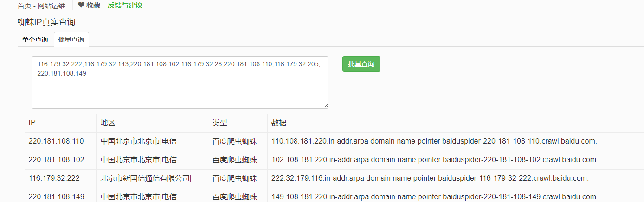
Task: Click 中国北京市北京市|电信 in 220.181.108.110 row
Action: 139,141
